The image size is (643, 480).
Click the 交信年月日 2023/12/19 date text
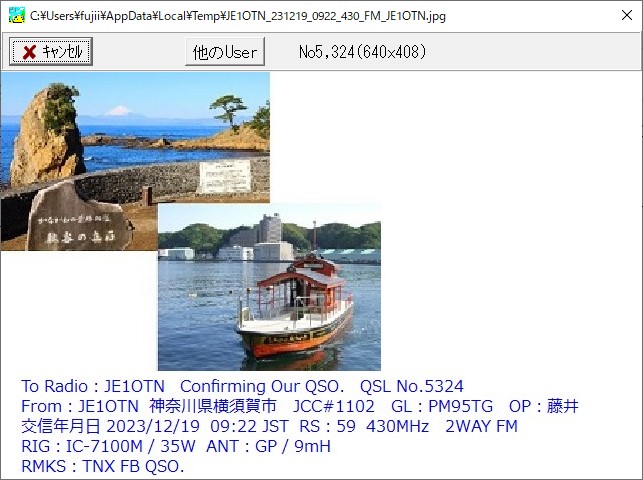(110, 426)
